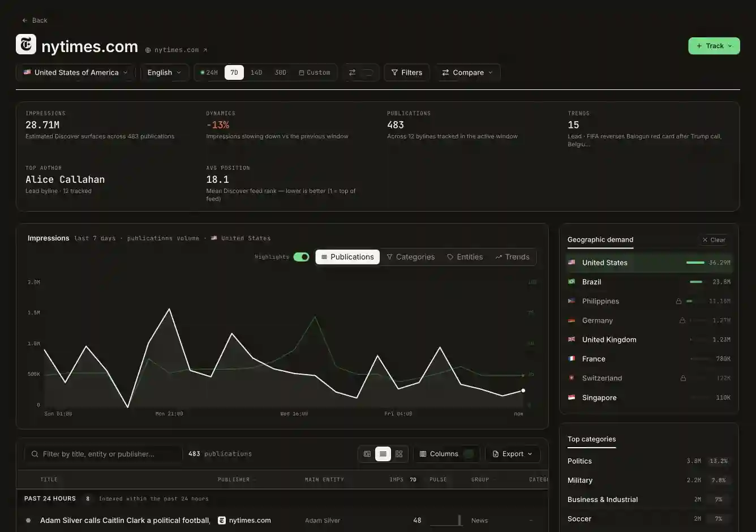This screenshot has width=756, height=532.
Task: Click the lock icon beside Switzerland
Action: [x=683, y=378]
